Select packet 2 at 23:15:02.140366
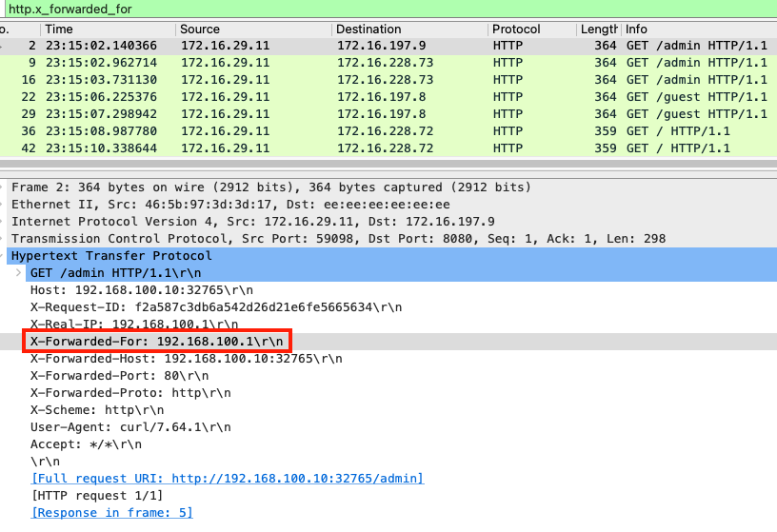 388,46
